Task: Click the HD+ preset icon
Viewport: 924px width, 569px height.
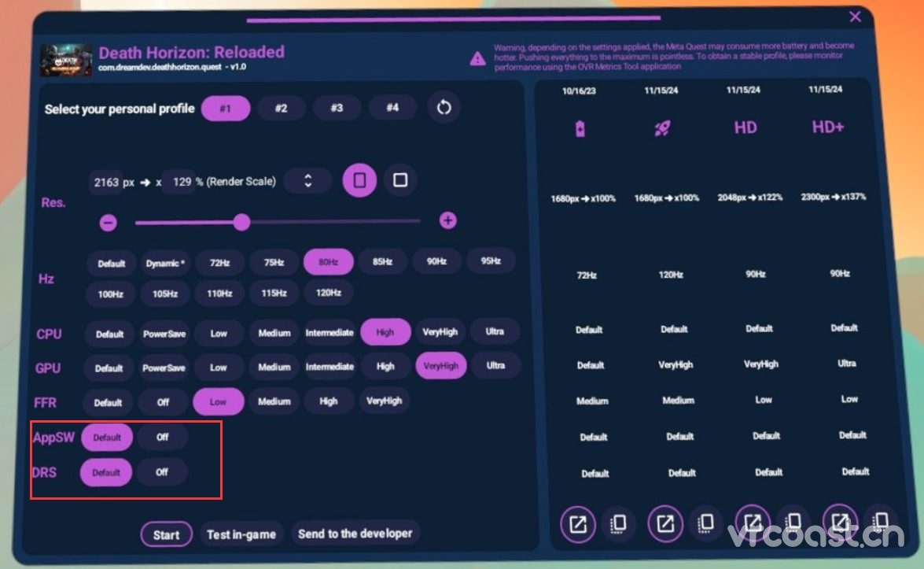Action: click(828, 127)
